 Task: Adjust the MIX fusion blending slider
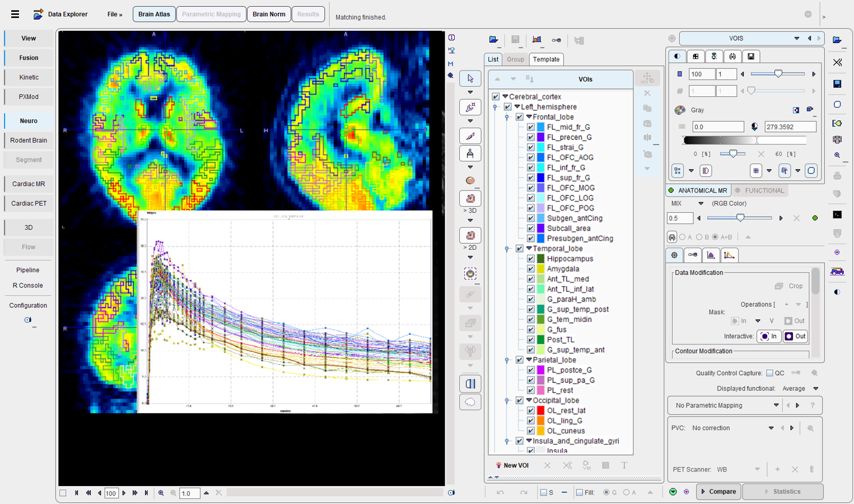[x=740, y=218]
